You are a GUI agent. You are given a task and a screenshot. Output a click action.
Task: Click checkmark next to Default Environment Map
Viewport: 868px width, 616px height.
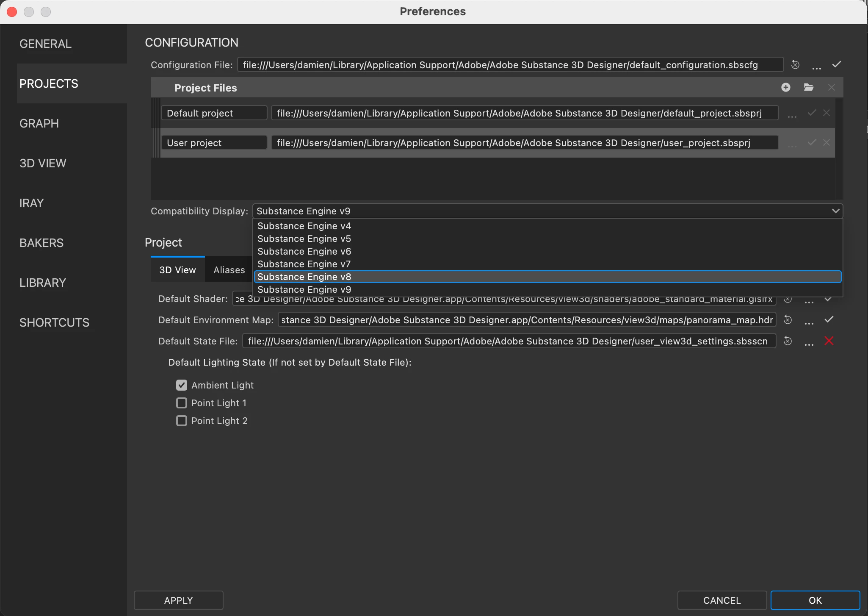[829, 319]
